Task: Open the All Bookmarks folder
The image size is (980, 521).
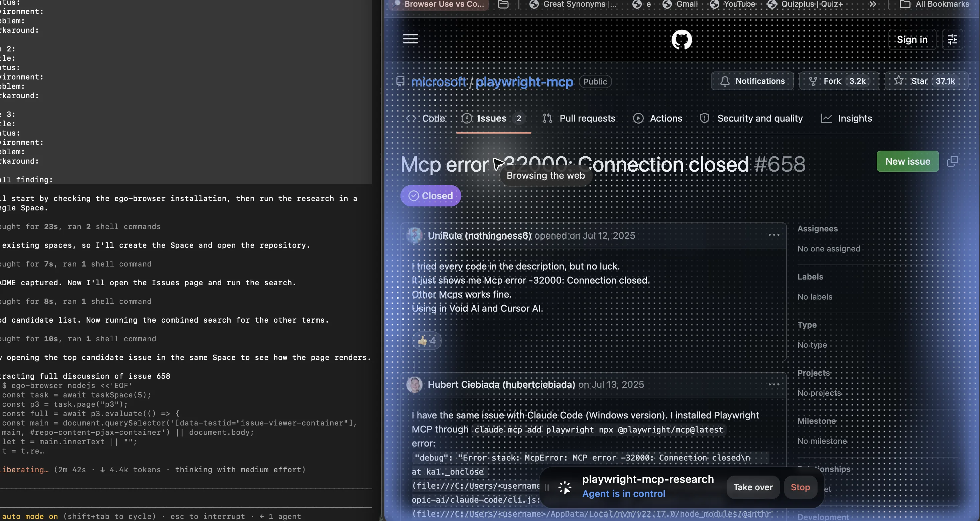Action: coord(934,5)
